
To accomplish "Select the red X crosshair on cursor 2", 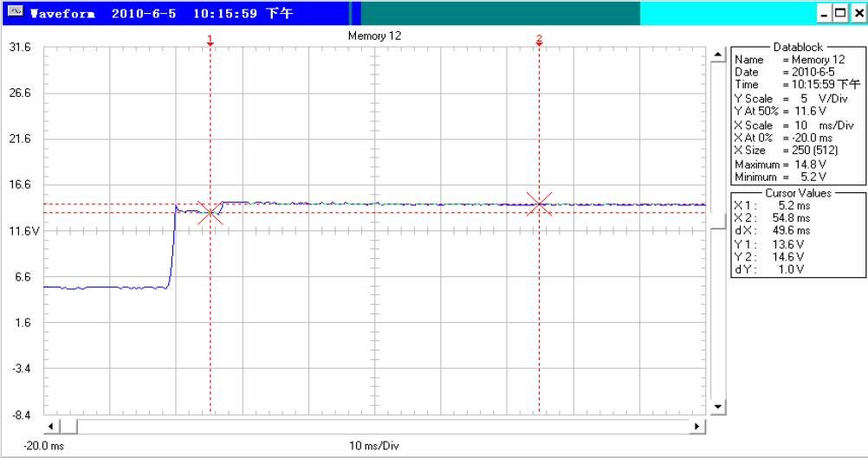I will pos(539,204).
